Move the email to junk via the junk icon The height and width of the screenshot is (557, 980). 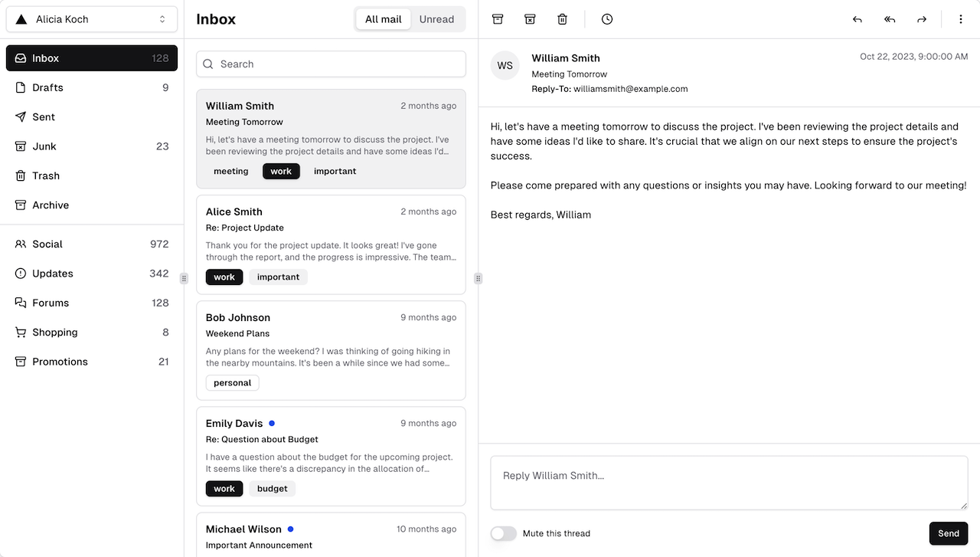pyautogui.click(x=530, y=18)
